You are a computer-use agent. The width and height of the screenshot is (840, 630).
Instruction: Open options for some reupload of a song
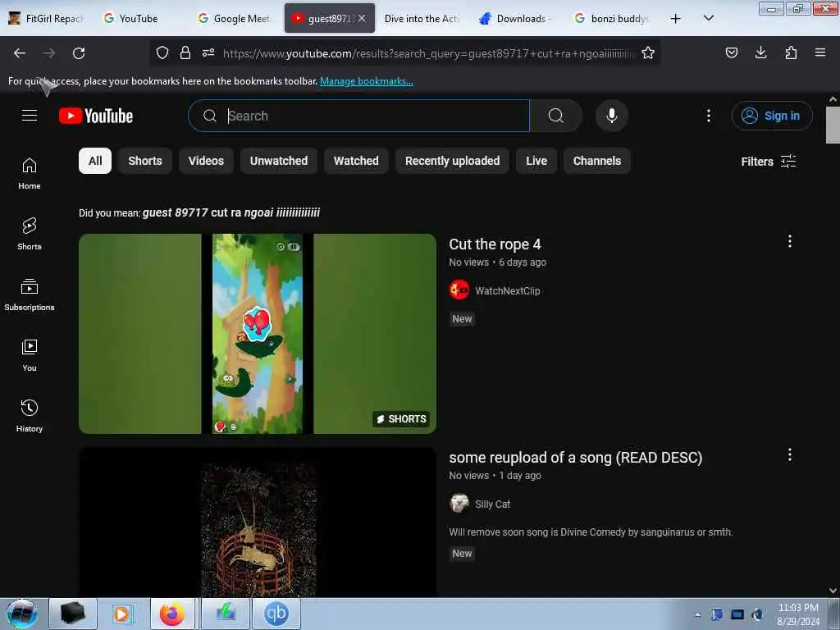pyautogui.click(x=790, y=454)
